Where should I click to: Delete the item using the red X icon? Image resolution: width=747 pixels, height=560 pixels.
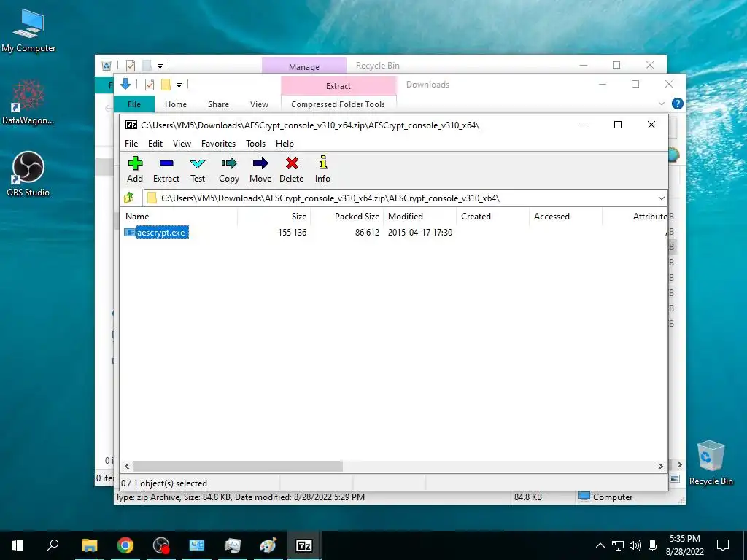292,169
